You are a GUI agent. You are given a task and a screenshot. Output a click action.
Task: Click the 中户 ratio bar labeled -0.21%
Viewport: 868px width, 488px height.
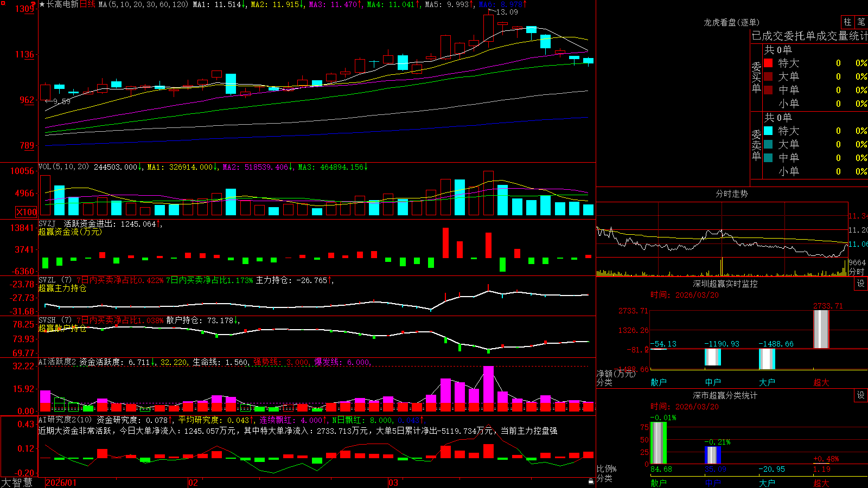pos(713,455)
